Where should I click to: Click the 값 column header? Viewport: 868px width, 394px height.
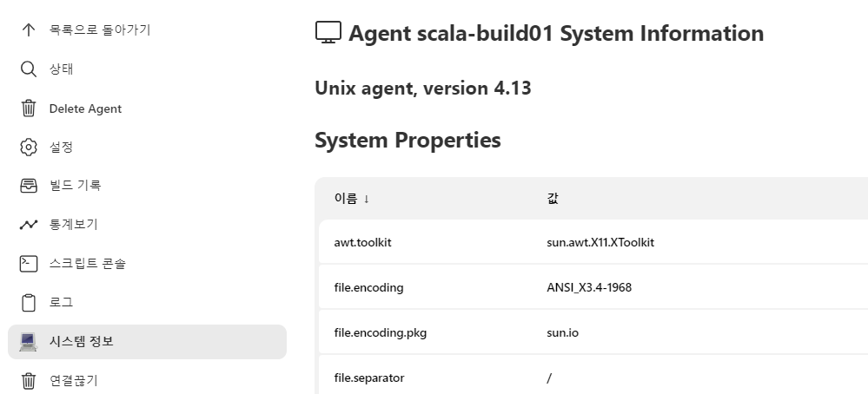pos(553,199)
